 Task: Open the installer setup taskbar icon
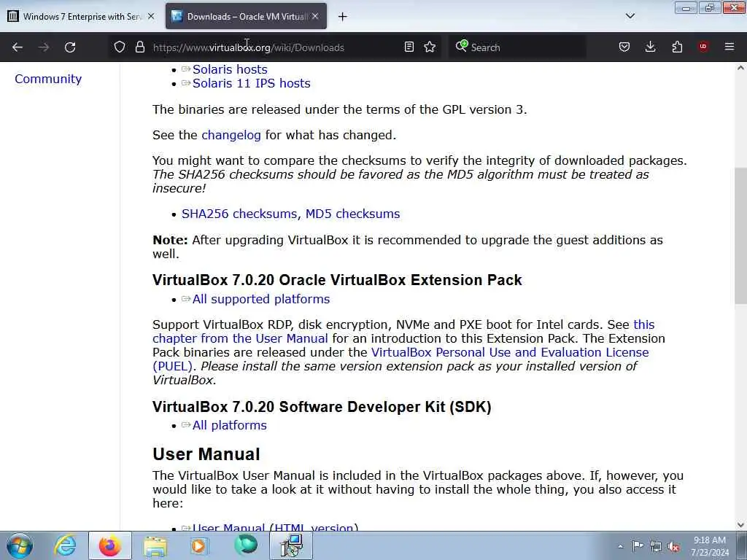tap(291, 545)
